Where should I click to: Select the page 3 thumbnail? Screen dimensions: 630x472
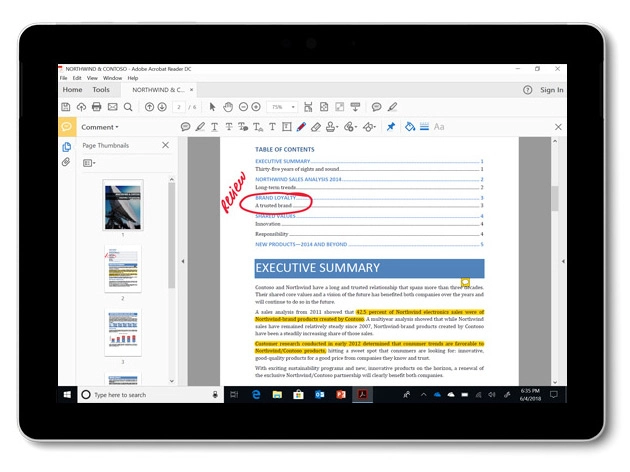[123, 333]
